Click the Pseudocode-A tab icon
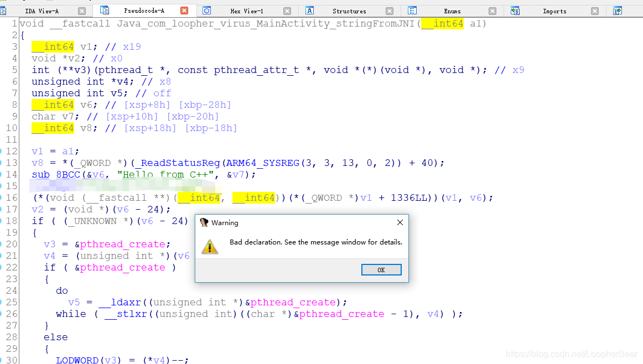The image size is (643, 364). [105, 11]
